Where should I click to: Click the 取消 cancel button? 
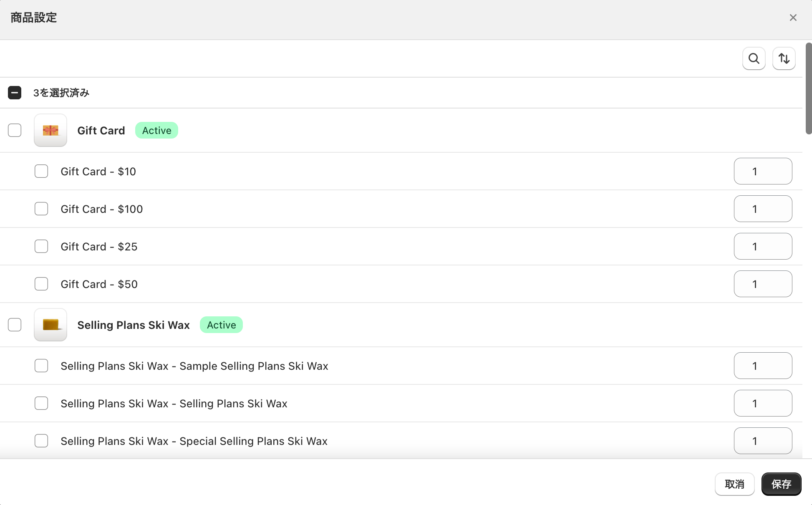[x=734, y=484]
